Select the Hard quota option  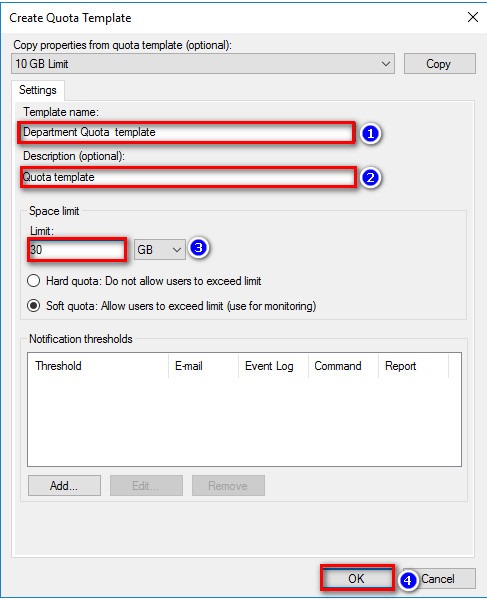pos(34,281)
